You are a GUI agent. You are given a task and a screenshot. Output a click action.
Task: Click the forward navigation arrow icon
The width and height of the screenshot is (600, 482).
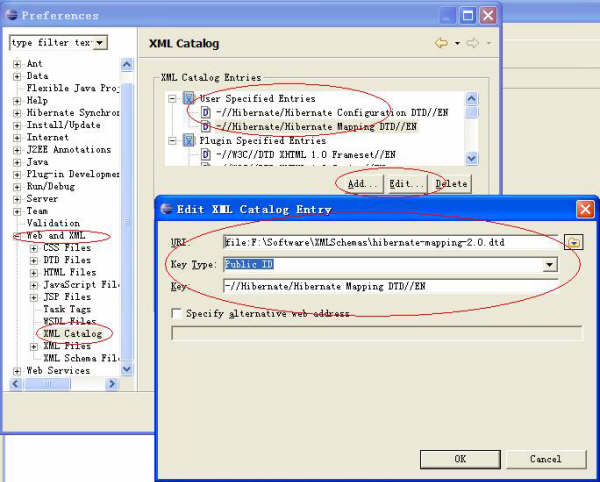(475, 44)
